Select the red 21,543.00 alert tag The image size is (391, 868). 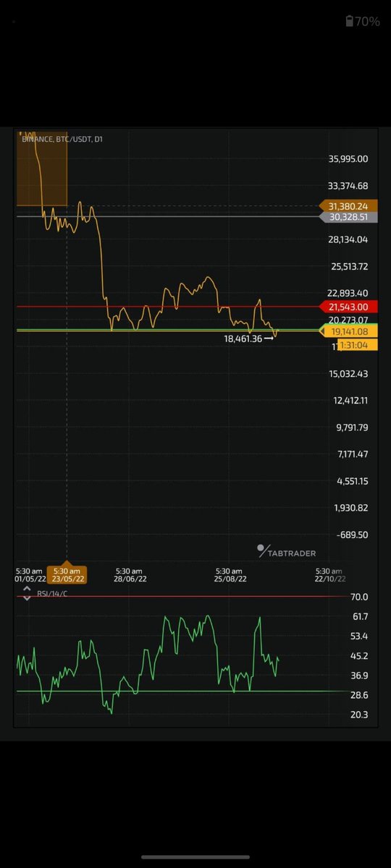click(x=348, y=307)
